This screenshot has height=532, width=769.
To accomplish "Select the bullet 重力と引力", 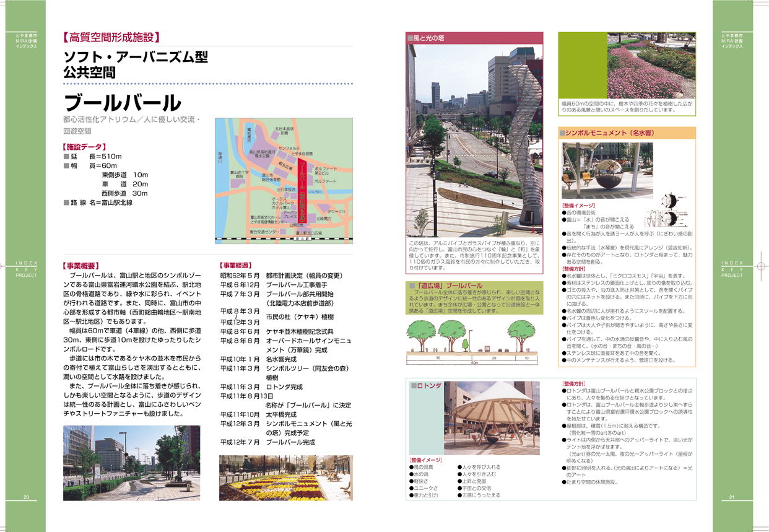I will click(x=424, y=495).
